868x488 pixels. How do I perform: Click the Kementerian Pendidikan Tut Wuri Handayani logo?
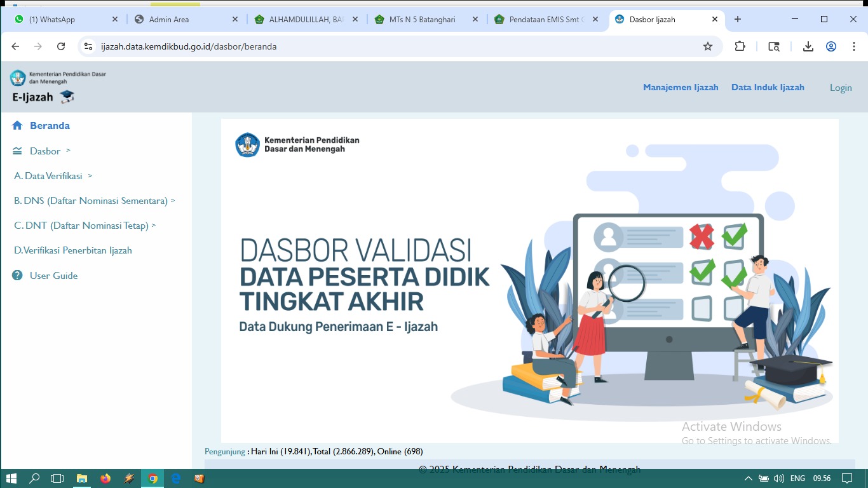[17, 79]
